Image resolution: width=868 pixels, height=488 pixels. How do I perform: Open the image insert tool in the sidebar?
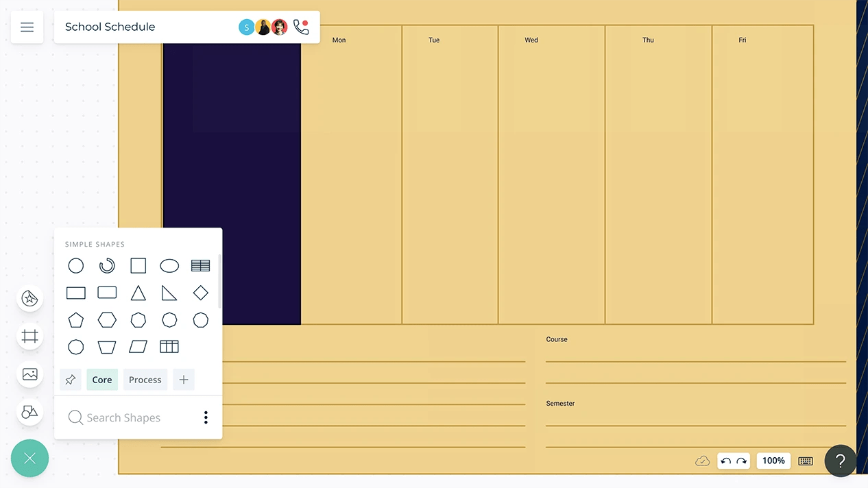pos(29,374)
